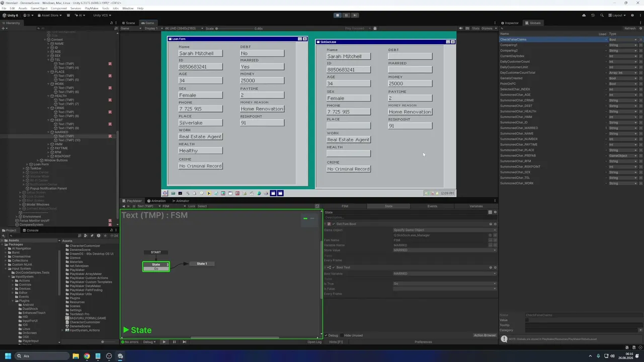Image resolution: width=644 pixels, height=362 pixels.
Task: Select the START node in FSM graph
Action: [156, 252]
